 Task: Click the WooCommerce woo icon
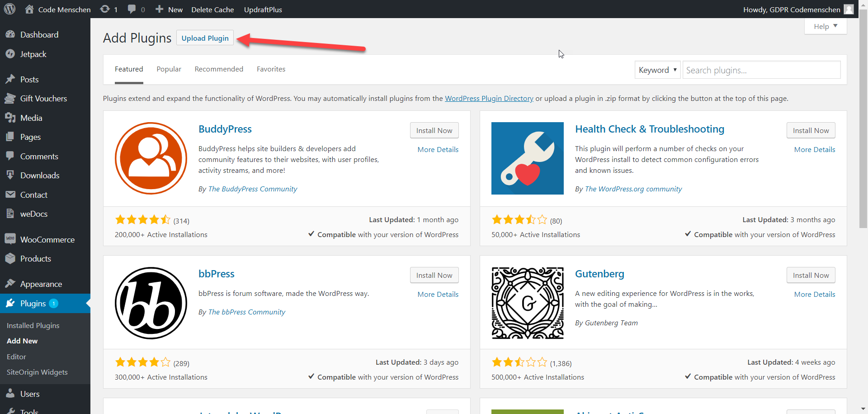pos(10,239)
